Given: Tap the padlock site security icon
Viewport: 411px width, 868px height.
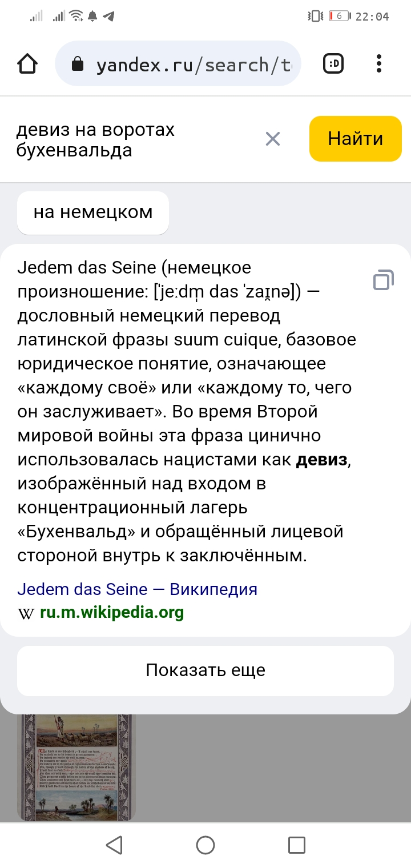Looking at the screenshot, I should tap(78, 65).
